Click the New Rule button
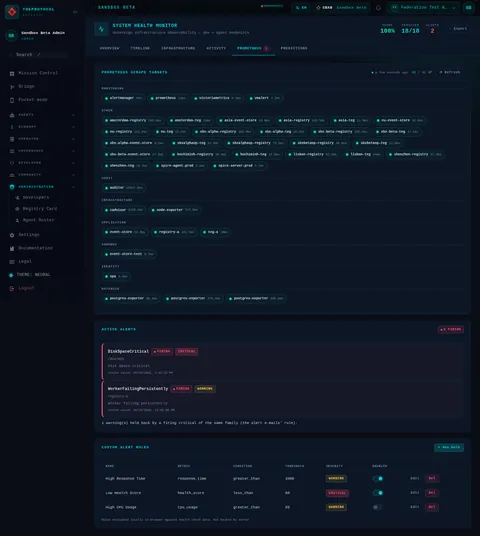 449,447
